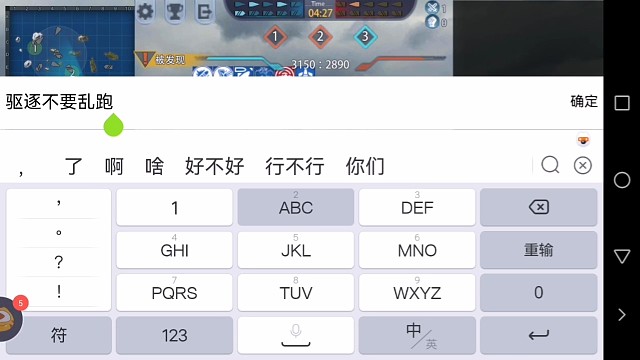
Task: Choose candidate phrase 好不好
Action: click(x=215, y=166)
